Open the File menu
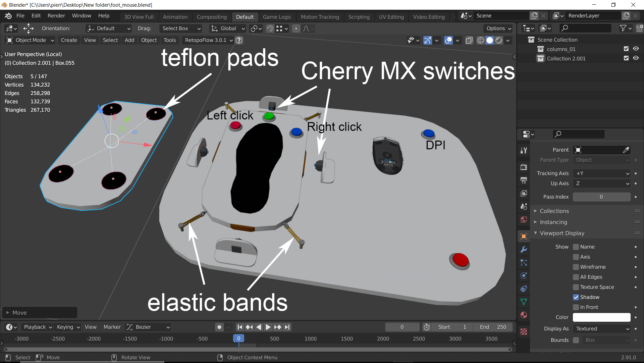Image resolution: width=644 pixels, height=363 pixels. point(20,16)
